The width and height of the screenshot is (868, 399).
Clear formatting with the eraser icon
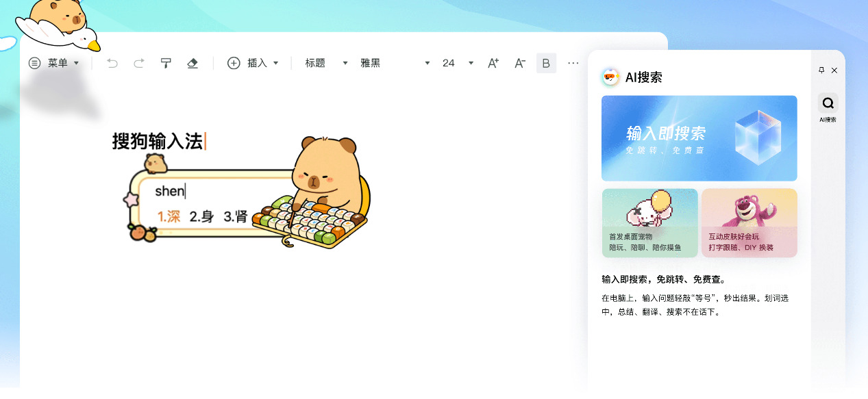(x=193, y=63)
